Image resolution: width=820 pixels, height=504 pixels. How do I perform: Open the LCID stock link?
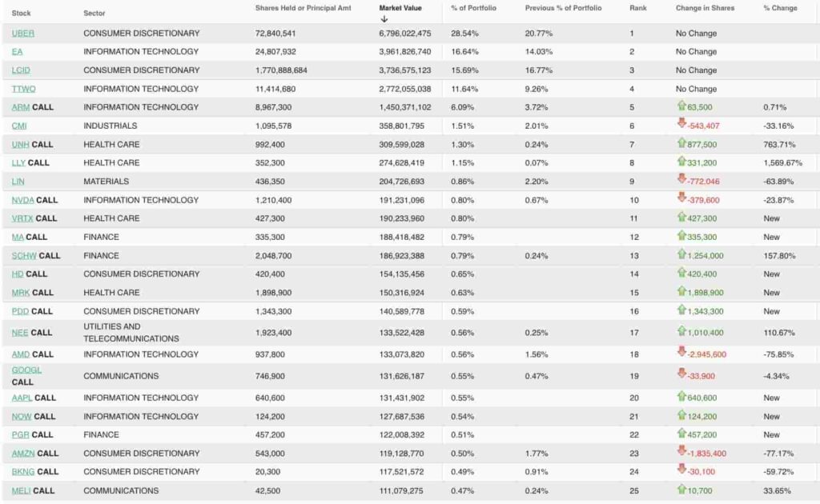[x=21, y=70]
